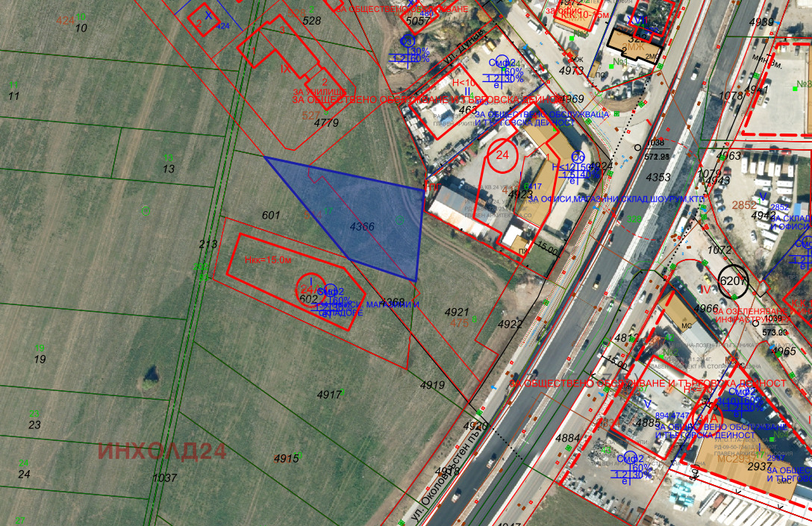Select road parcel label 4353

(x=658, y=178)
